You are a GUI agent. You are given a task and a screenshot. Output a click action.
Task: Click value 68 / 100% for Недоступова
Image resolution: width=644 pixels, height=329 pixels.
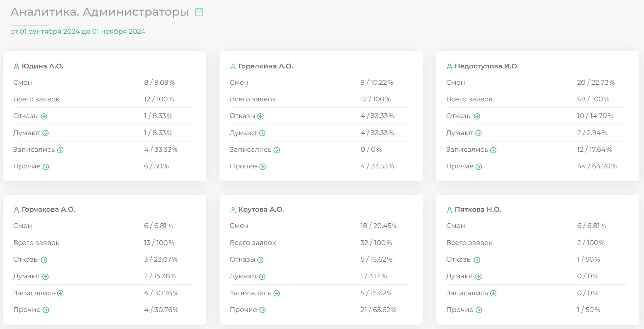coord(593,99)
